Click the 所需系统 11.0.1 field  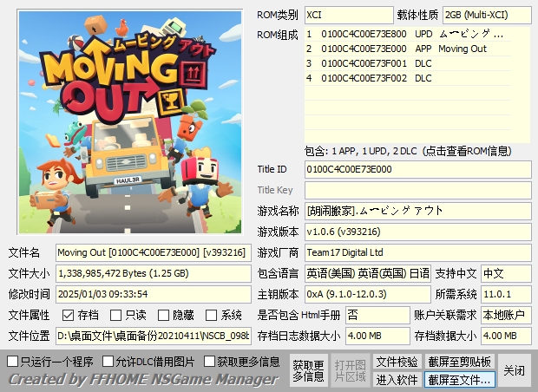[506, 294]
